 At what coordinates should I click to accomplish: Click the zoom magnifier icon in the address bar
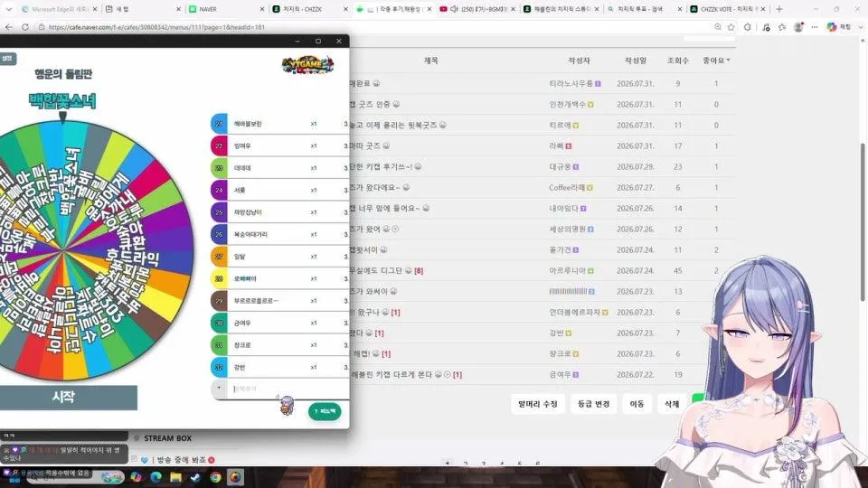point(717,27)
